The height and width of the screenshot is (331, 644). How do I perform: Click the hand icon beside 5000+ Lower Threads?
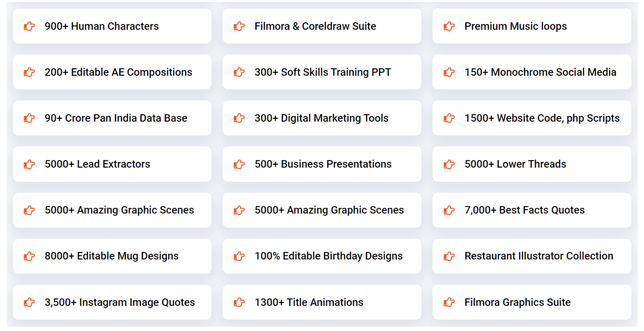click(449, 164)
